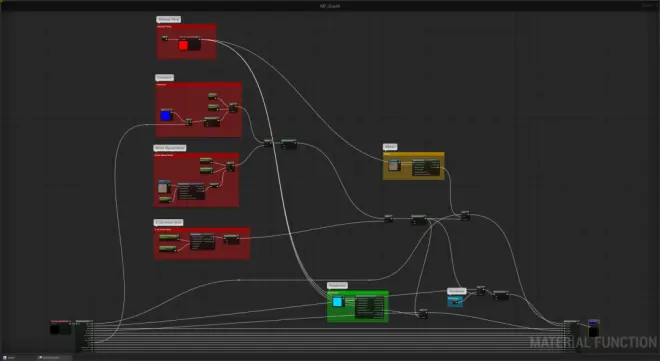
Task: Select the dark function node in bottom red comment
Action: tap(202, 242)
